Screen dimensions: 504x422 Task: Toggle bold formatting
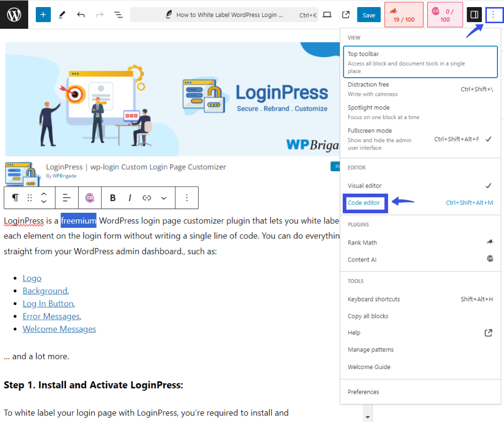[112, 198]
